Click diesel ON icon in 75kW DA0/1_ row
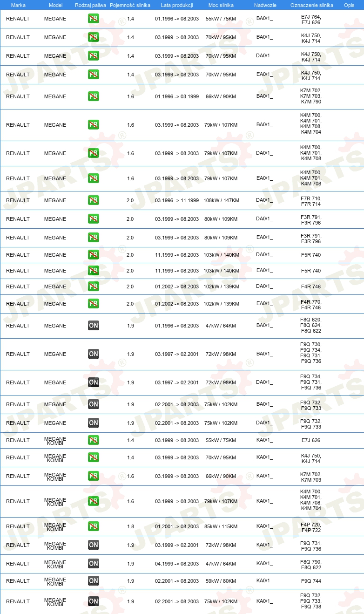This screenshot has height=614, width=364. (94, 423)
